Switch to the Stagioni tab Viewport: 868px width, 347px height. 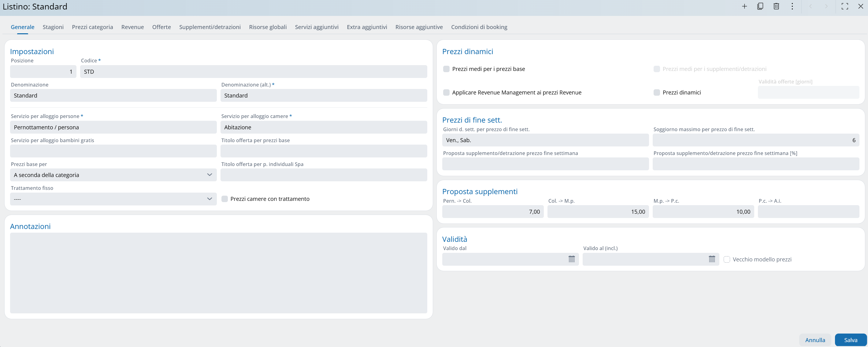53,27
